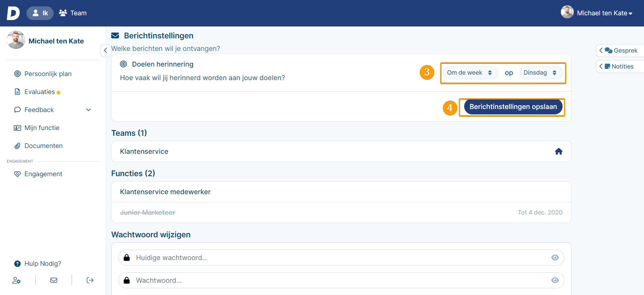Click the Ik person icon

35,13
